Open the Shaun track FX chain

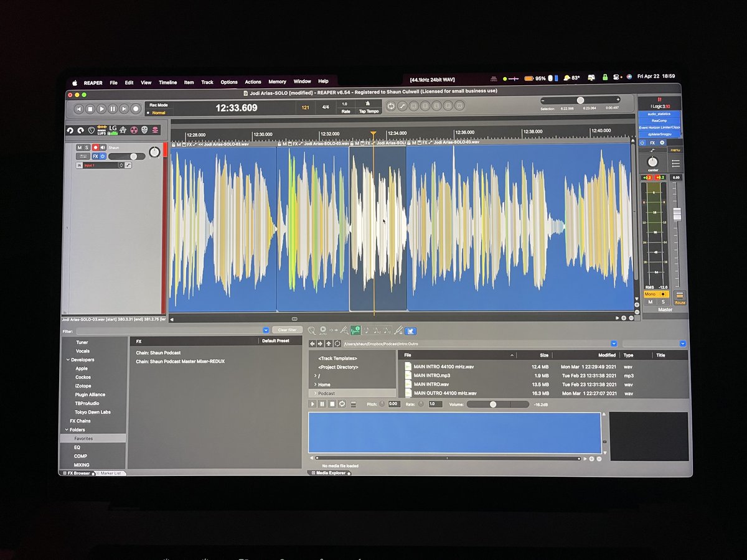[95, 156]
